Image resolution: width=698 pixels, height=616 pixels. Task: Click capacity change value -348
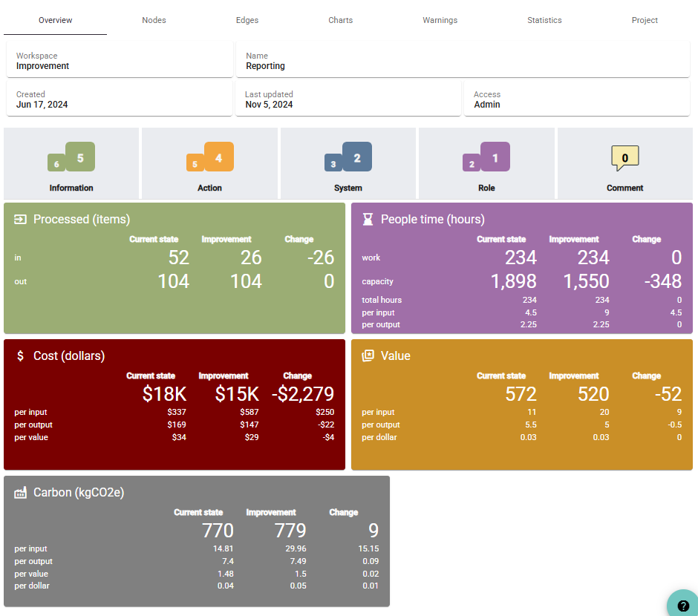663,281
